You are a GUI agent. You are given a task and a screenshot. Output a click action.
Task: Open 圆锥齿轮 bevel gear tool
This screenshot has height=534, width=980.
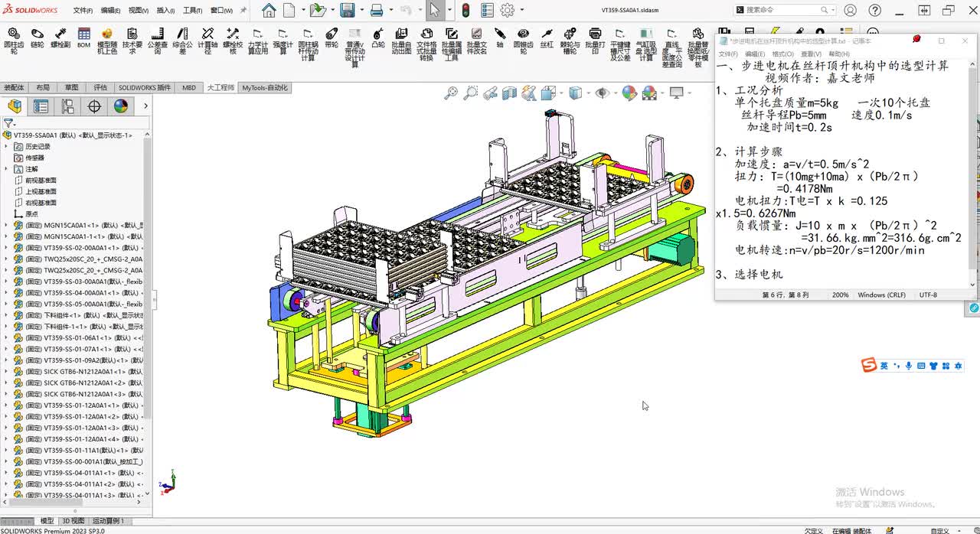[523, 41]
